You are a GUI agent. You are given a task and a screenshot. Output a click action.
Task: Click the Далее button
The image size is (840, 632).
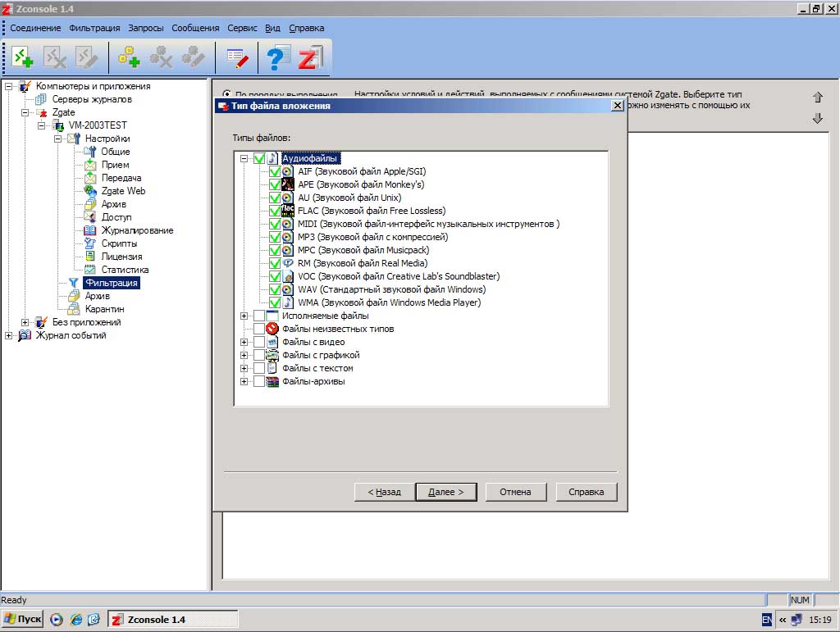pyautogui.click(x=446, y=492)
